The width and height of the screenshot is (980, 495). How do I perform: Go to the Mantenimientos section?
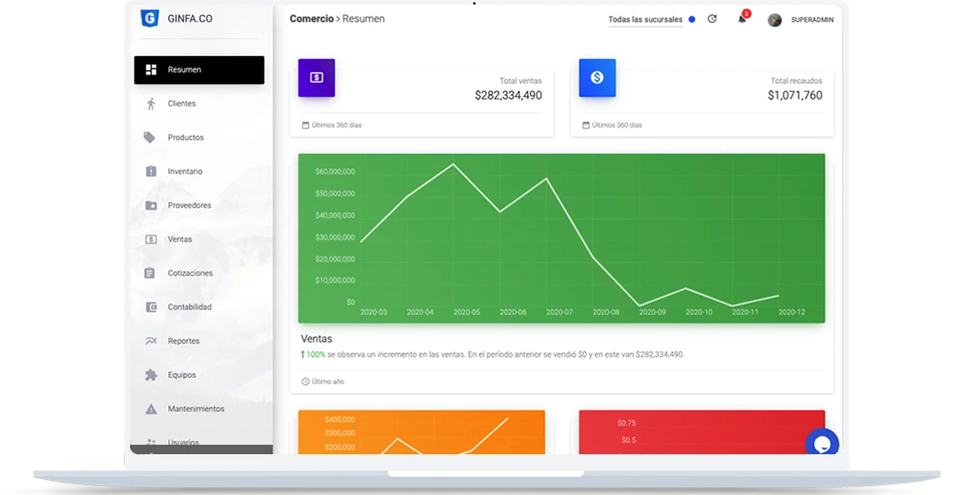(x=199, y=409)
